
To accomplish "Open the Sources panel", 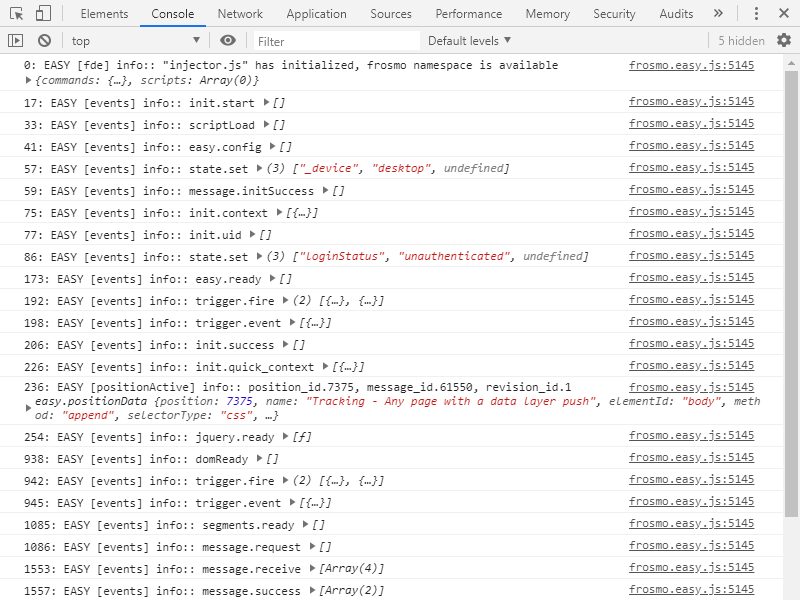I will (391, 13).
